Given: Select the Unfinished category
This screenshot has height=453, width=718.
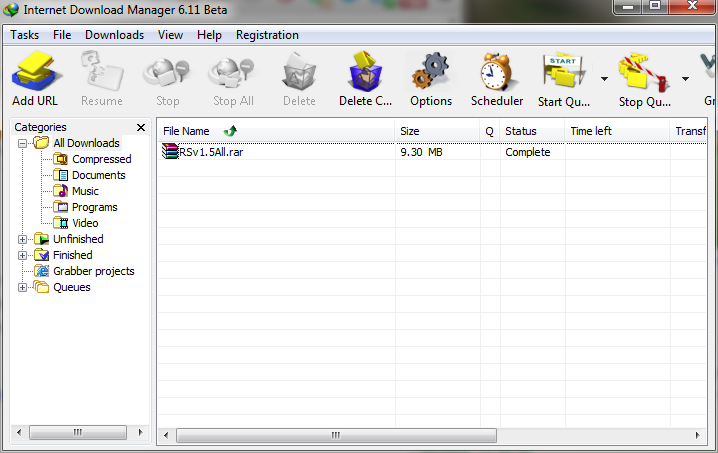Looking at the screenshot, I should (78, 239).
